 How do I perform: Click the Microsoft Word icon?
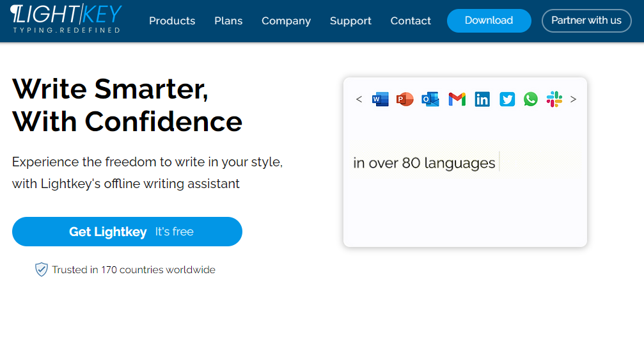pyautogui.click(x=380, y=99)
